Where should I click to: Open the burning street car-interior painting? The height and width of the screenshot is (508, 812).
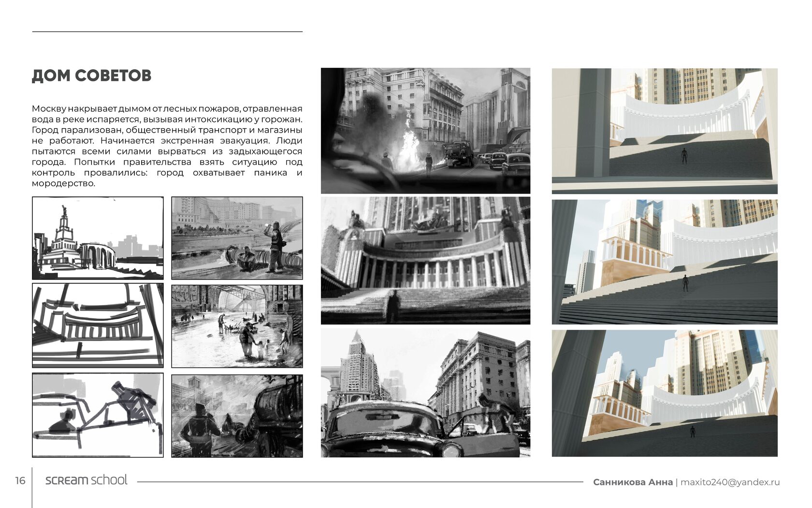coord(425,131)
